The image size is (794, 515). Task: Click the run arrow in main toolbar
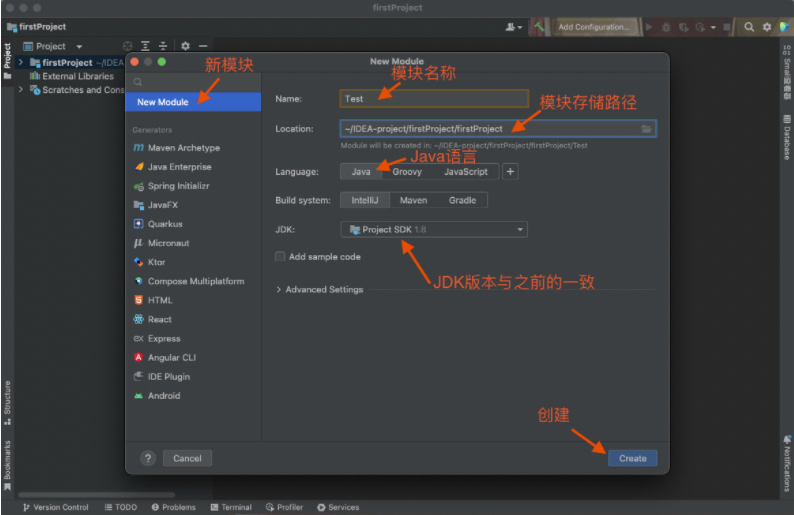(x=649, y=27)
